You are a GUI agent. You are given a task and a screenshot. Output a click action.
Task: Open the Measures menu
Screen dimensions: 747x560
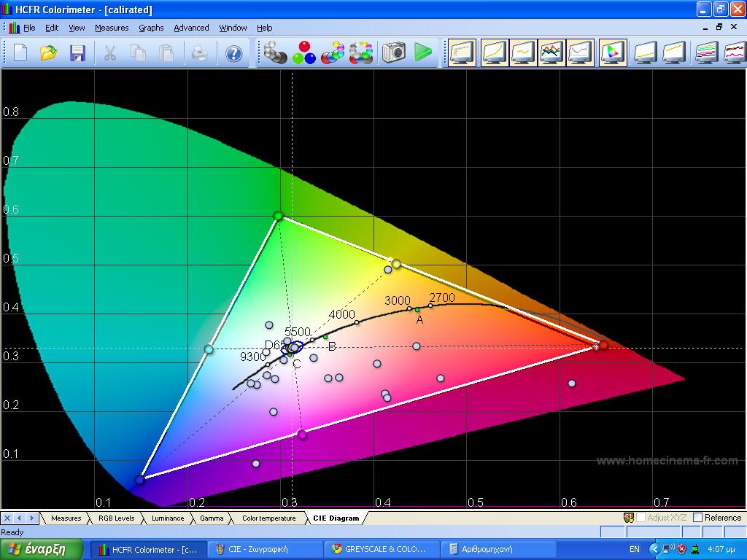[112, 28]
